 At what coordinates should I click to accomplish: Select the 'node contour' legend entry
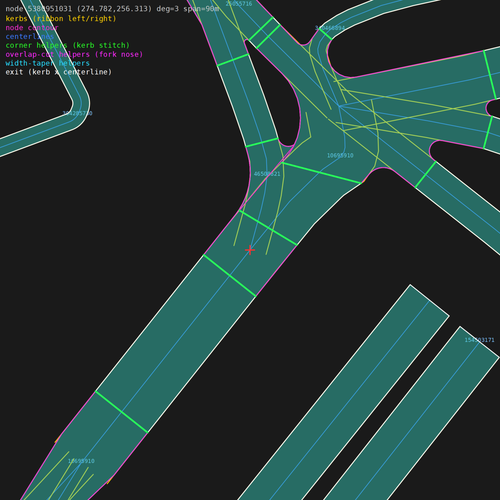pyautogui.click(x=32, y=27)
